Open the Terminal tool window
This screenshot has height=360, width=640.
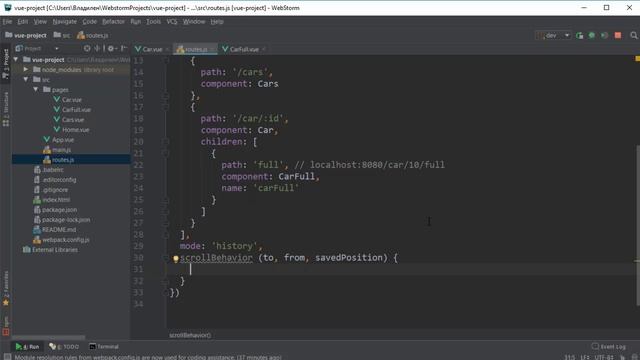[104, 347]
